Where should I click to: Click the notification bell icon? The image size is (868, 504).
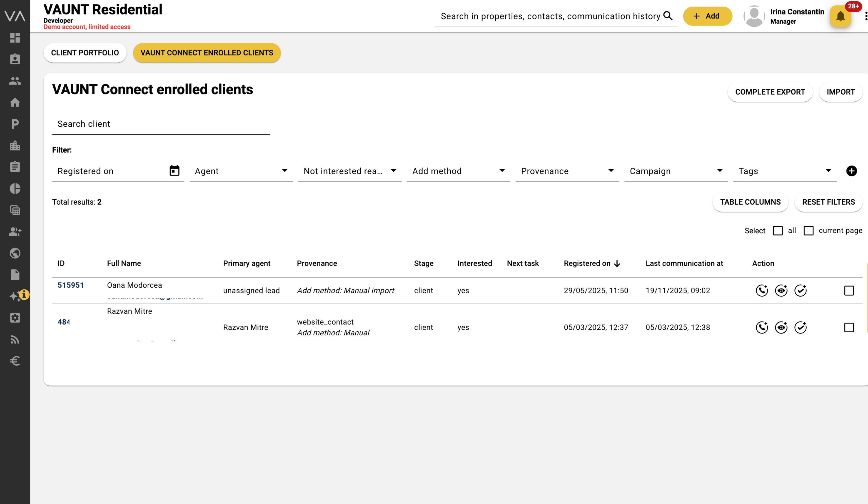(x=840, y=16)
